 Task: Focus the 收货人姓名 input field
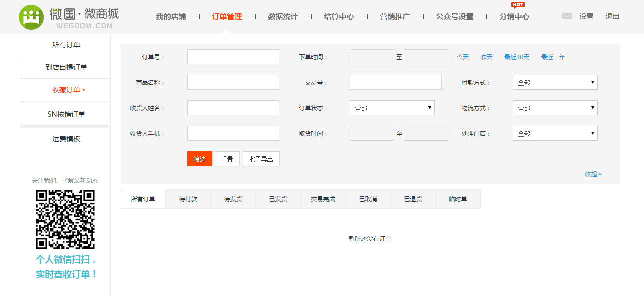pyautogui.click(x=233, y=108)
